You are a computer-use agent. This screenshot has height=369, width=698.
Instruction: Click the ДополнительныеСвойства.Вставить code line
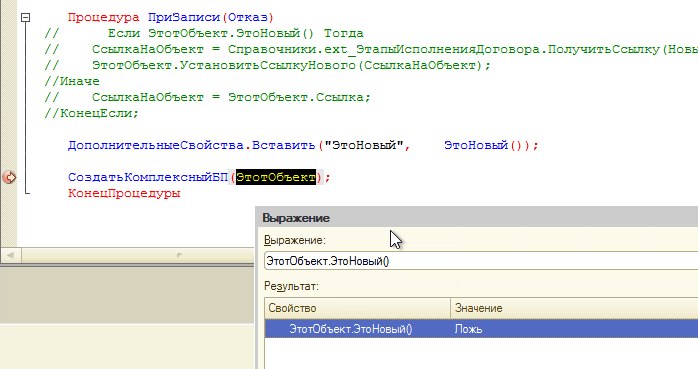point(303,146)
